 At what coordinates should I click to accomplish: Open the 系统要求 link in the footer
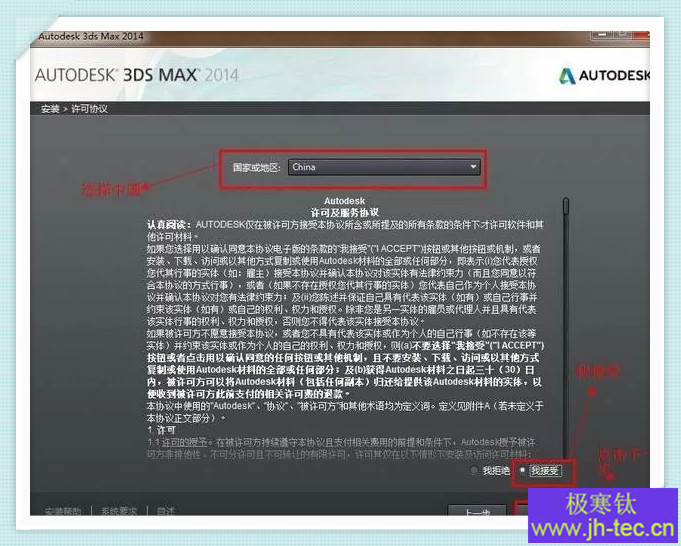[119, 511]
